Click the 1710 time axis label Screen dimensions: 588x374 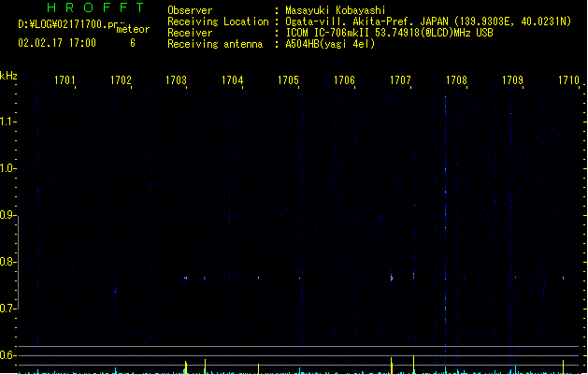coord(569,80)
